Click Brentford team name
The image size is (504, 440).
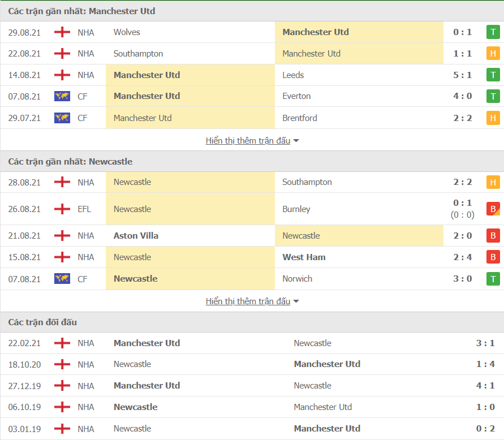(300, 118)
